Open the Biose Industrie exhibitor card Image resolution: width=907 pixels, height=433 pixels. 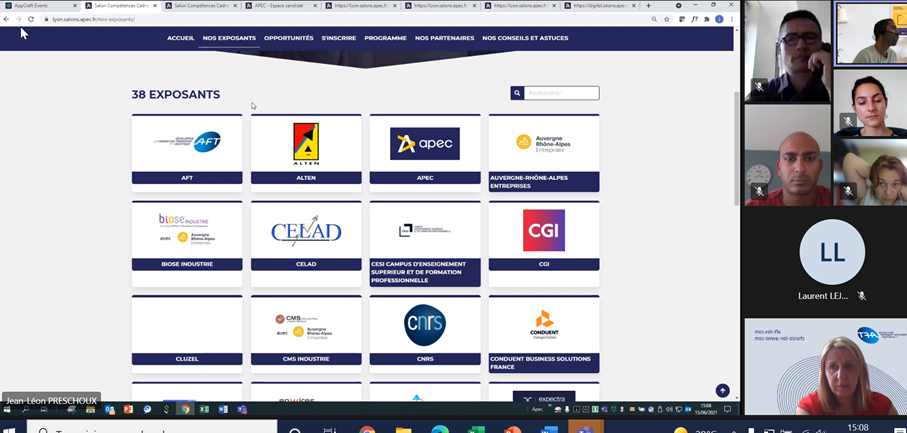[x=187, y=243]
